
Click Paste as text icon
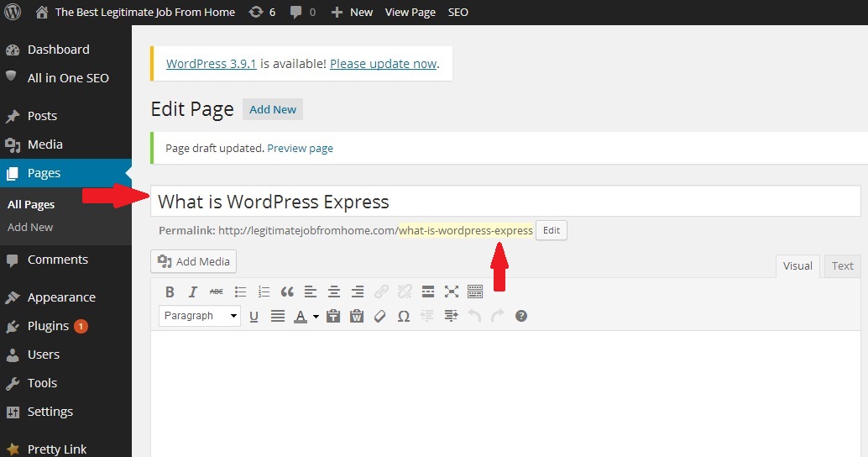tap(333, 317)
